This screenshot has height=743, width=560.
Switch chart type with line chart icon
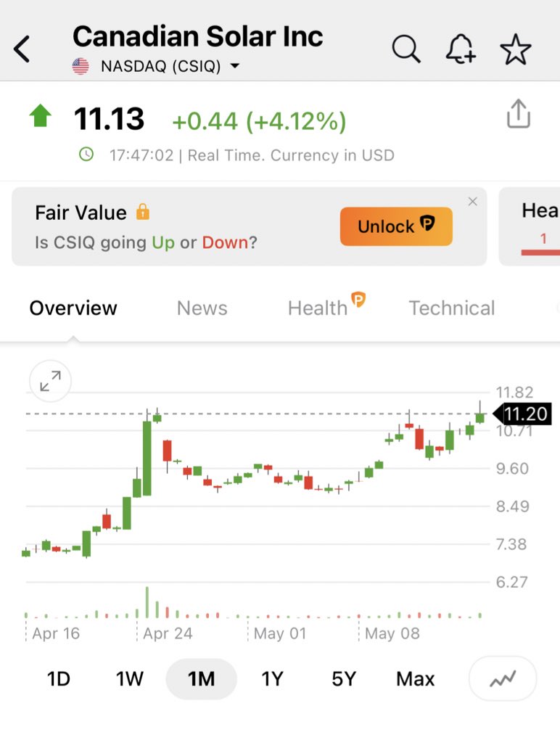click(503, 678)
